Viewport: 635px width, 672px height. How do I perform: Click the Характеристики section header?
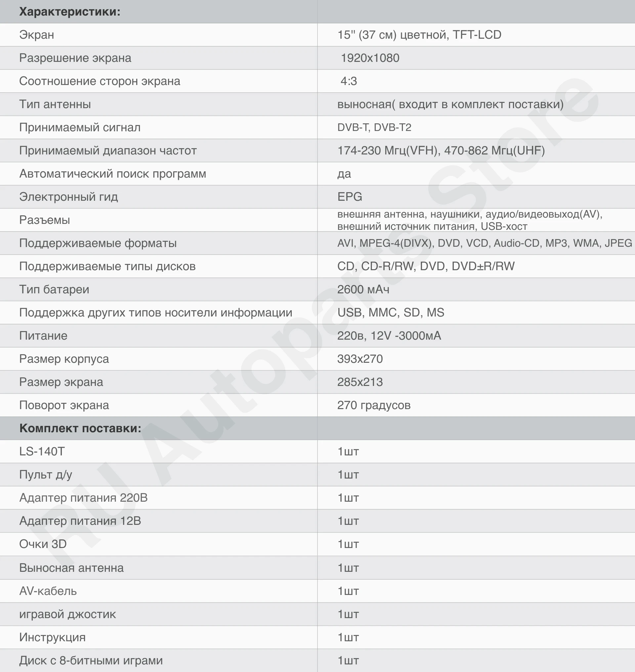pyautogui.click(x=70, y=12)
